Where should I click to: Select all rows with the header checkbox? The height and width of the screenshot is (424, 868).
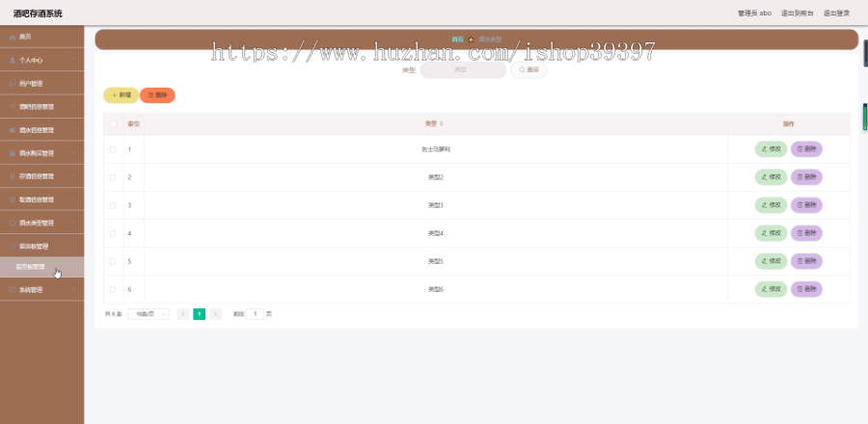113,124
